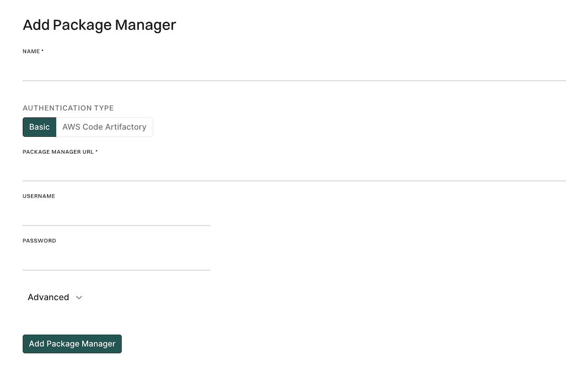Click the required Name label
588x376 pixels.
coord(33,51)
